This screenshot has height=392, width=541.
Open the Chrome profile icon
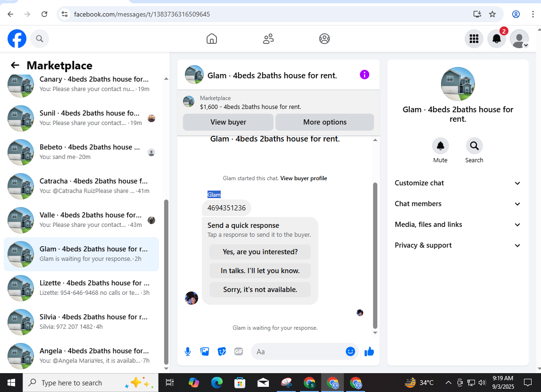pos(516,14)
